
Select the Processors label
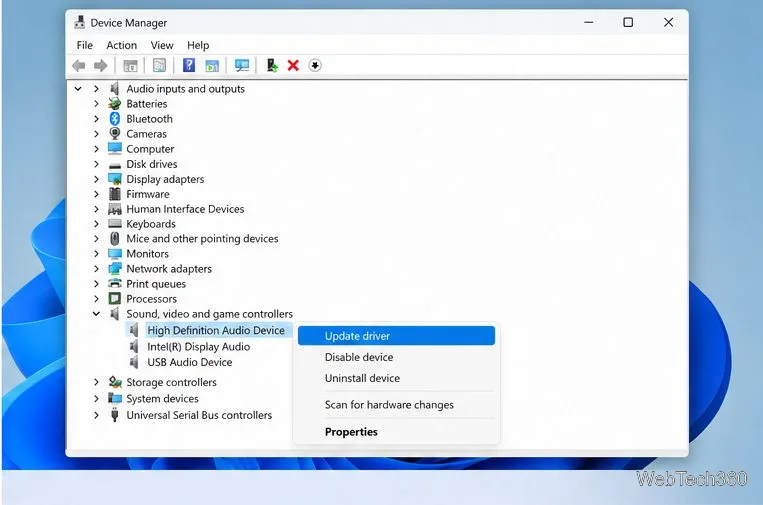151,299
